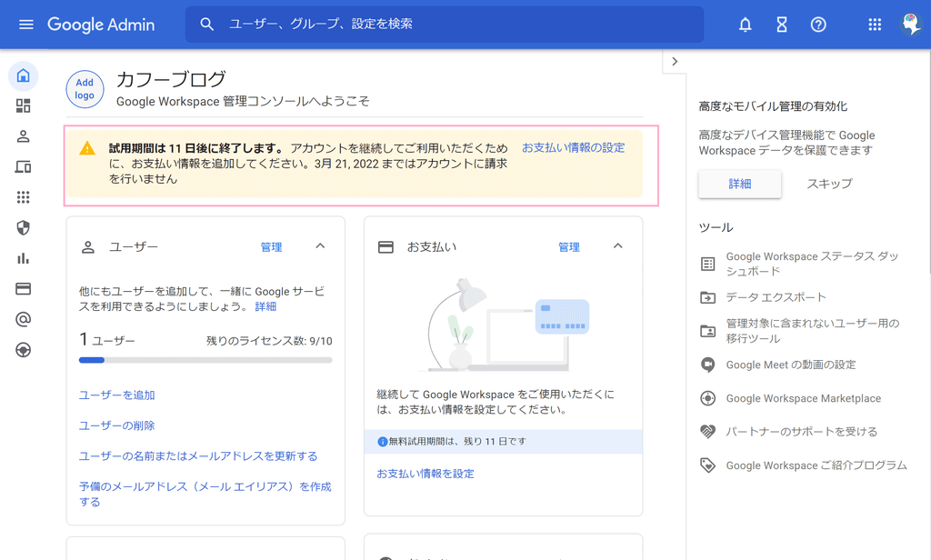This screenshot has width=931, height=560.
Task: Click the search magnifier icon
Action: (x=206, y=25)
